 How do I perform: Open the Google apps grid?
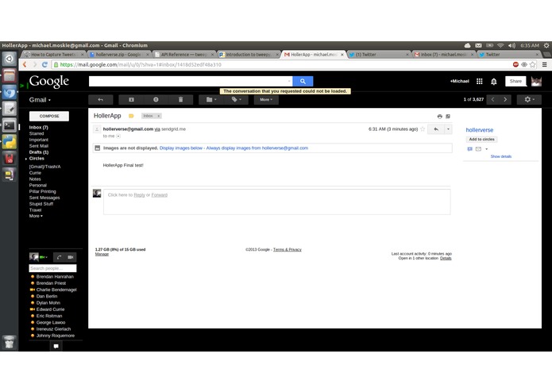click(x=480, y=81)
